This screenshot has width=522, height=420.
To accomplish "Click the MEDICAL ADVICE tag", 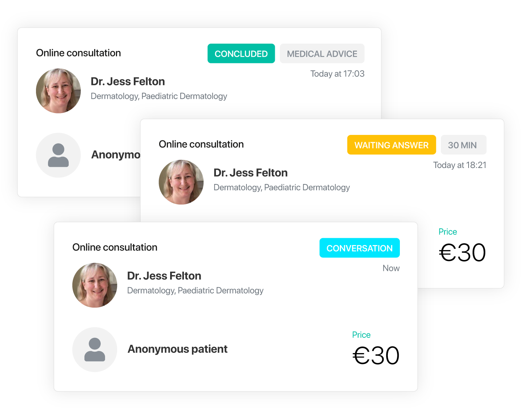I will click(x=322, y=53).
